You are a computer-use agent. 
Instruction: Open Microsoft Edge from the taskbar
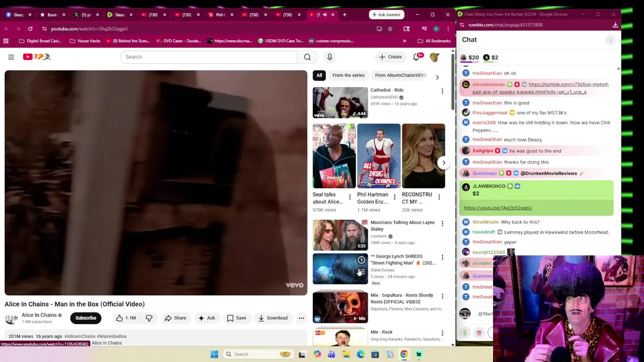pos(361,354)
